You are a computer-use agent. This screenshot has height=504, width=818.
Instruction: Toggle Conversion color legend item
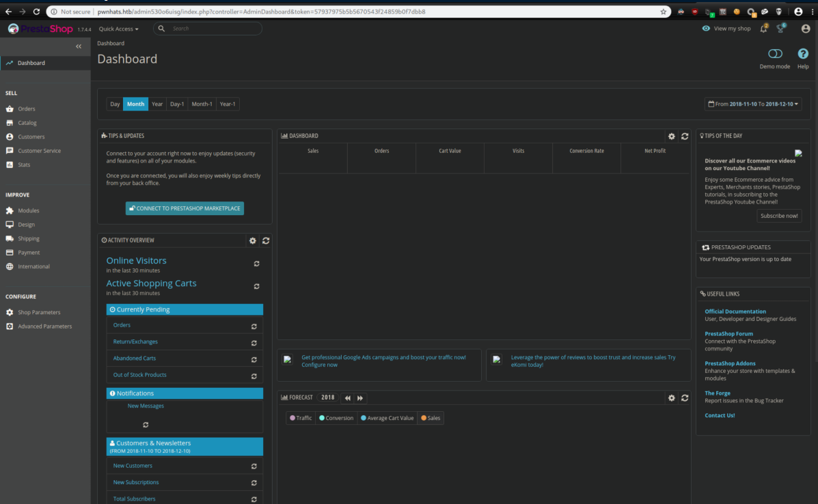[336, 418]
